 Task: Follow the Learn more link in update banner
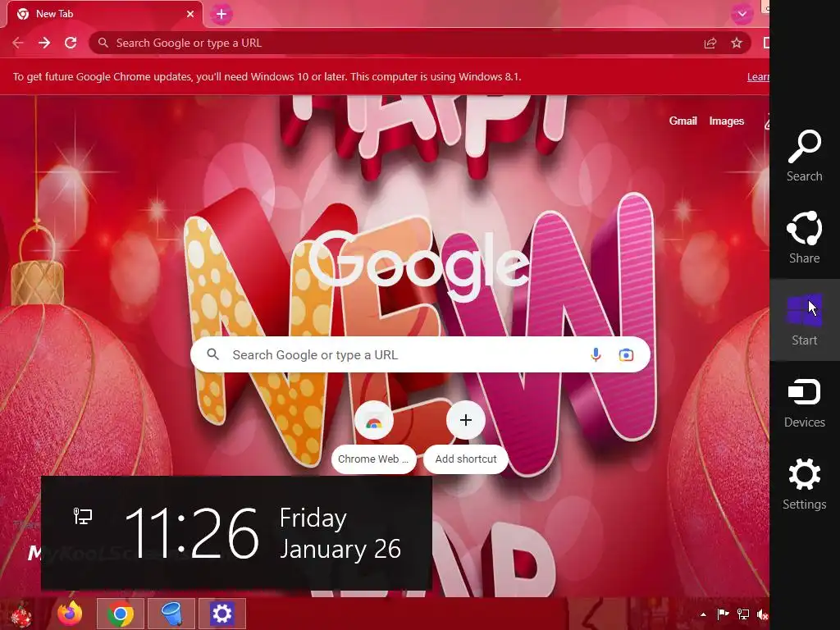click(758, 77)
